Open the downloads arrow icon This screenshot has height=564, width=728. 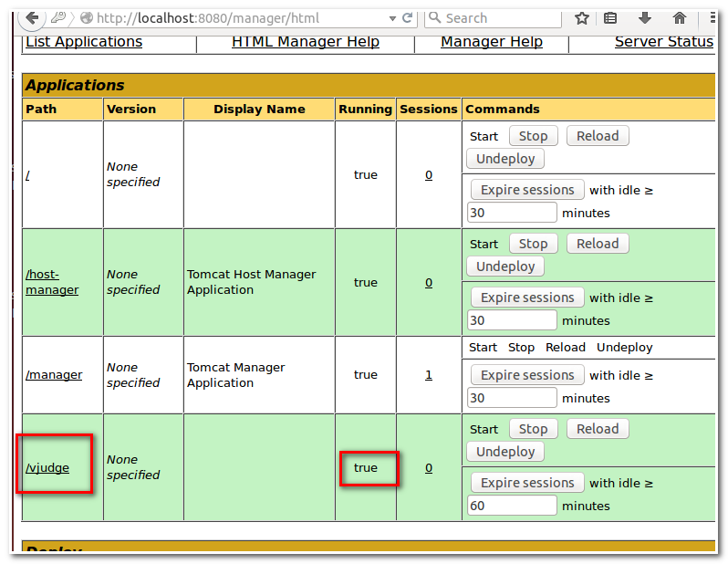coord(645,17)
